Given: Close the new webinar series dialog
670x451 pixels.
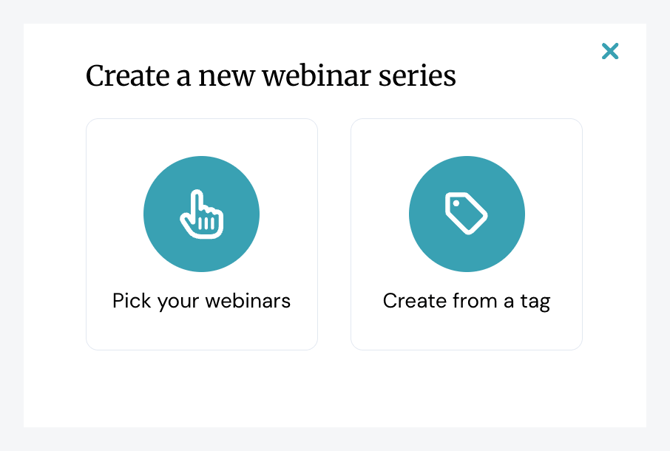Looking at the screenshot, I should tap(610, 51).
